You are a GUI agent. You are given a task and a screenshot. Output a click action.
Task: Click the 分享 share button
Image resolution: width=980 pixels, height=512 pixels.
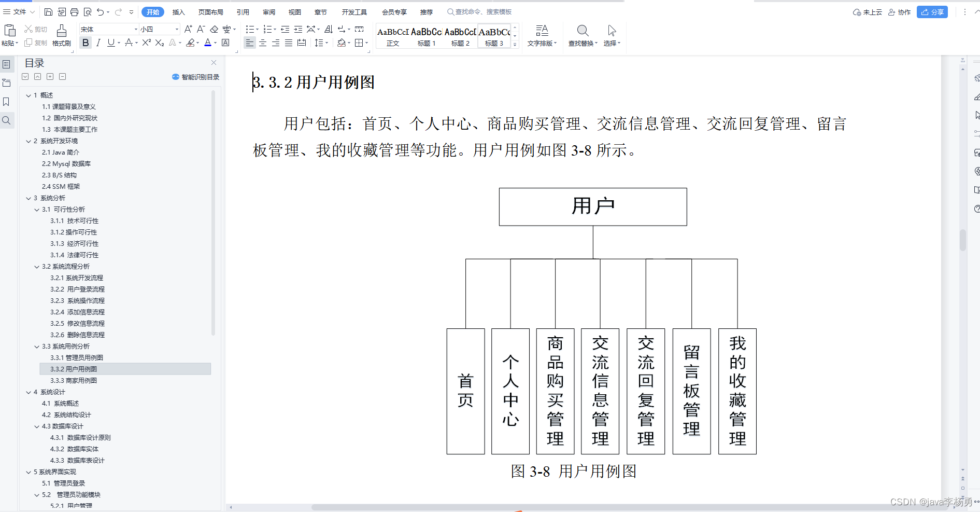932,12
